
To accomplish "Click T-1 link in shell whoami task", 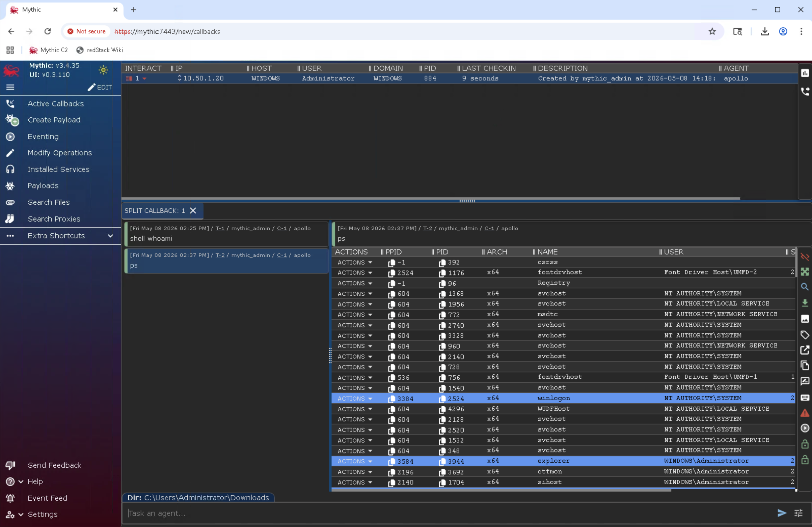I will (220, 228).
